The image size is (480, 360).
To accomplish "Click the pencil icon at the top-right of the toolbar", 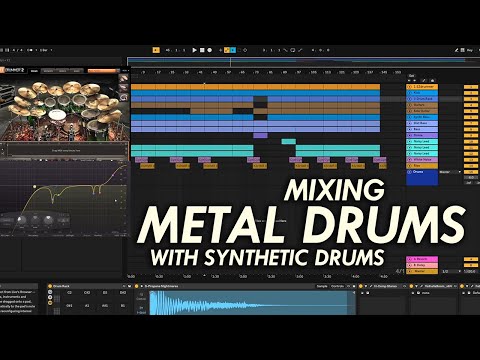I will point(456,50).
